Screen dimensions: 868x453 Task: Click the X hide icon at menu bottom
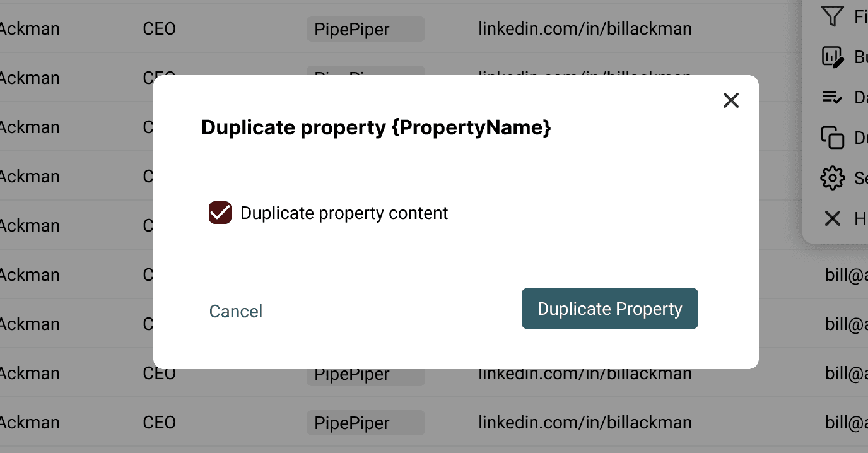[832, 218]
